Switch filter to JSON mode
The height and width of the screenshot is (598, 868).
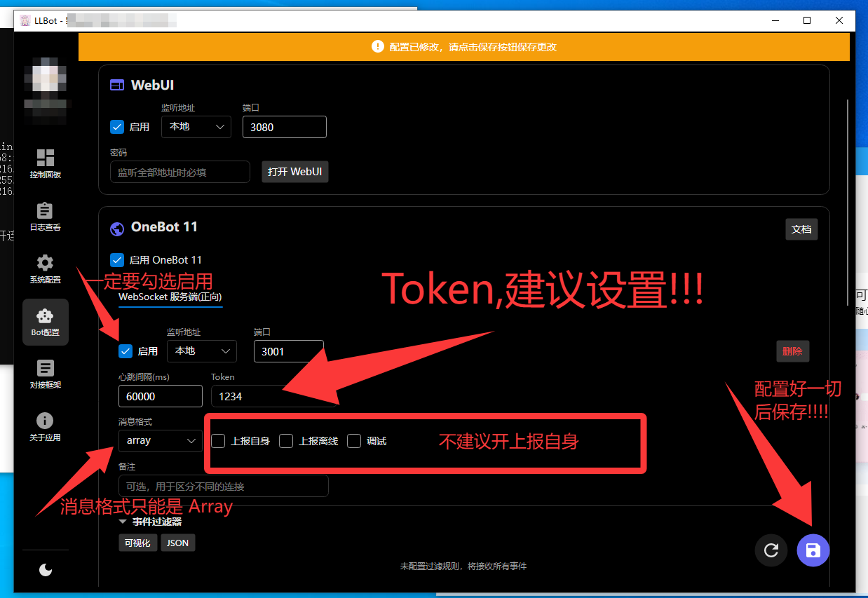(178, 543)
